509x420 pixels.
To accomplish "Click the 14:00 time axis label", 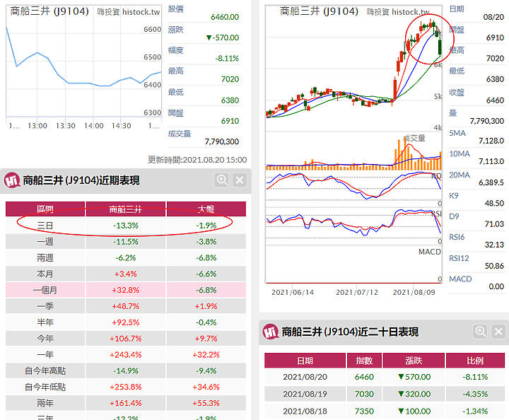I will (94, 126).
